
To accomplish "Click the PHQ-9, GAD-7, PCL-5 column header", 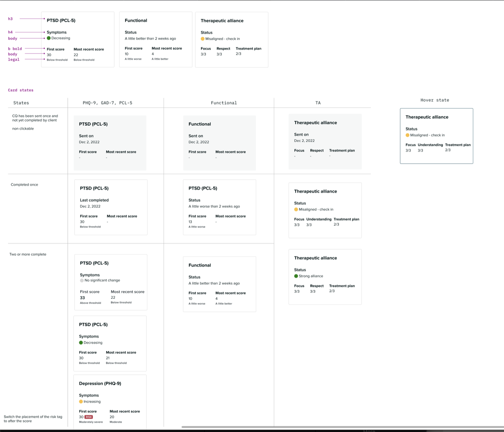I will pos(108,103).
